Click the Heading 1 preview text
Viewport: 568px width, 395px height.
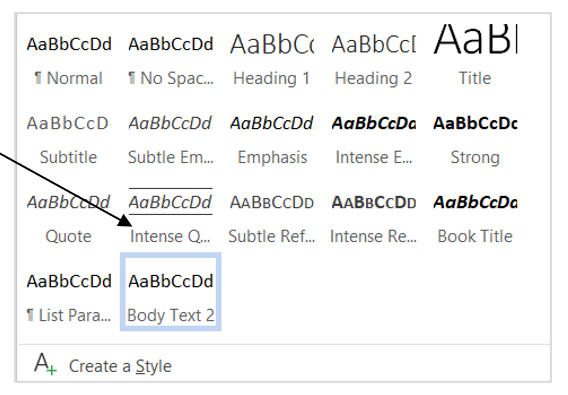coord(272,44)
